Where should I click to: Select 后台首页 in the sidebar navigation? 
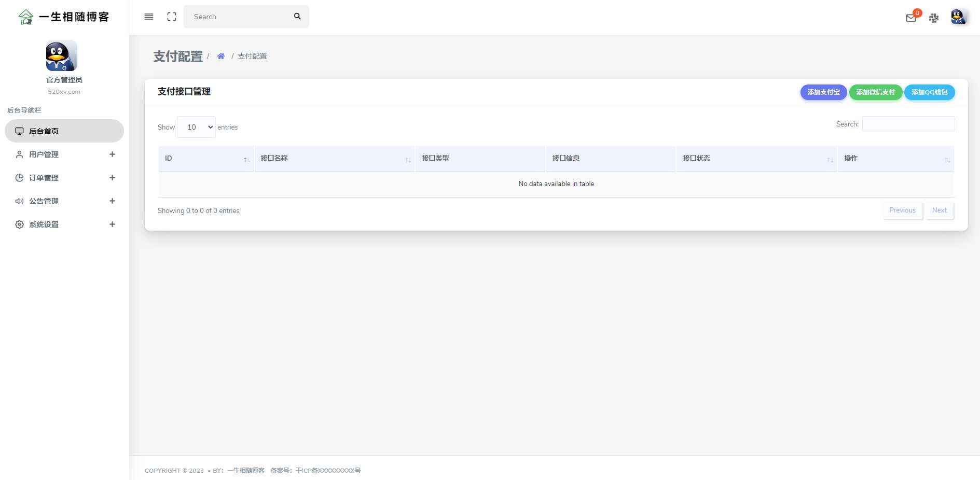(44, 131)
